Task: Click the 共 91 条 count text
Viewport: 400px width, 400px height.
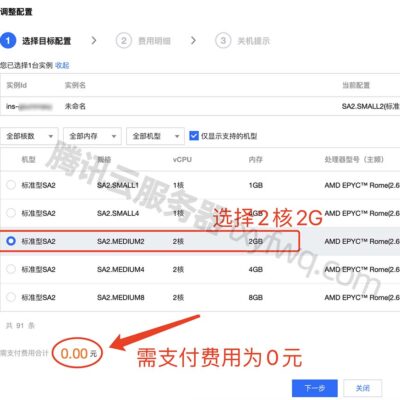Action: (20, 325)
